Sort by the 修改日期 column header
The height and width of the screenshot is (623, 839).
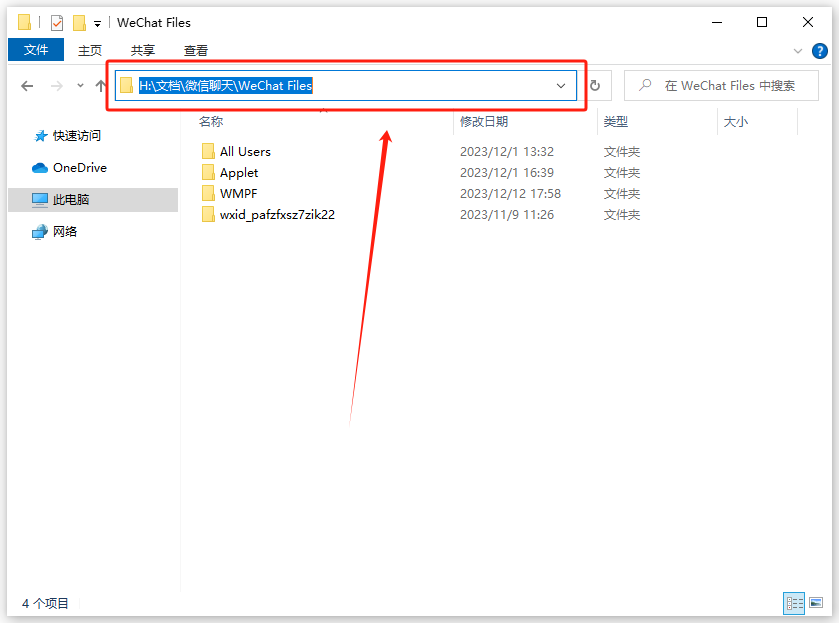[484, 121]
